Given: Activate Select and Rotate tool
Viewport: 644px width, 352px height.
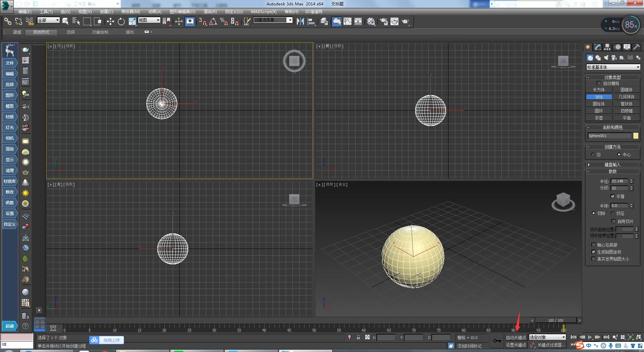Looking at the screenshot, I should tap(121, 21).
